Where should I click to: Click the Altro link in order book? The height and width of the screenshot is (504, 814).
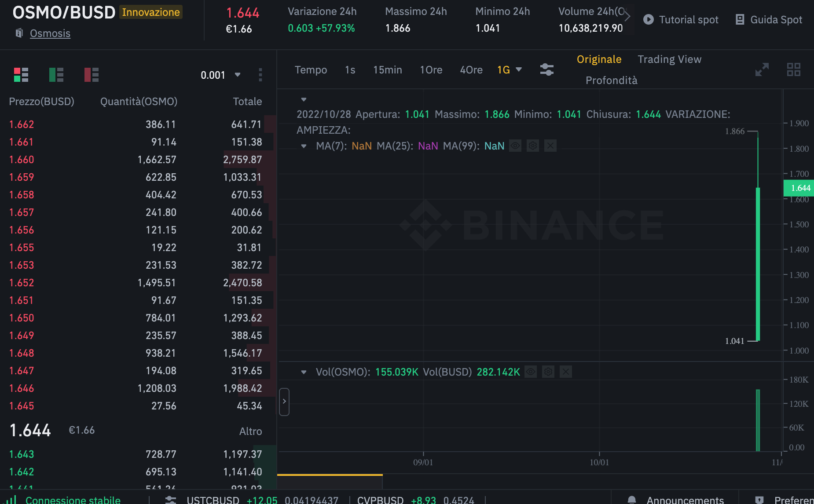click(x=250, y=431)
